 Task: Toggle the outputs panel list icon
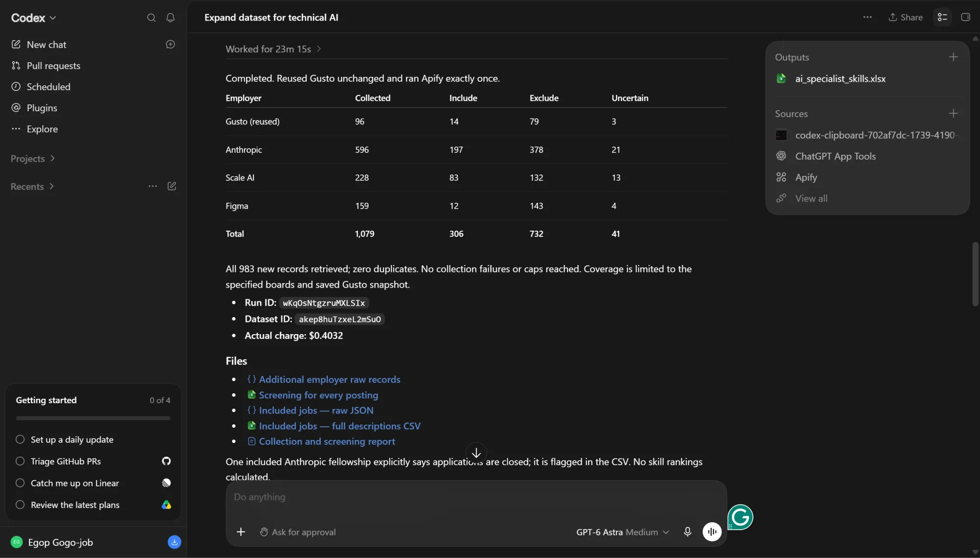coord(942,17)
